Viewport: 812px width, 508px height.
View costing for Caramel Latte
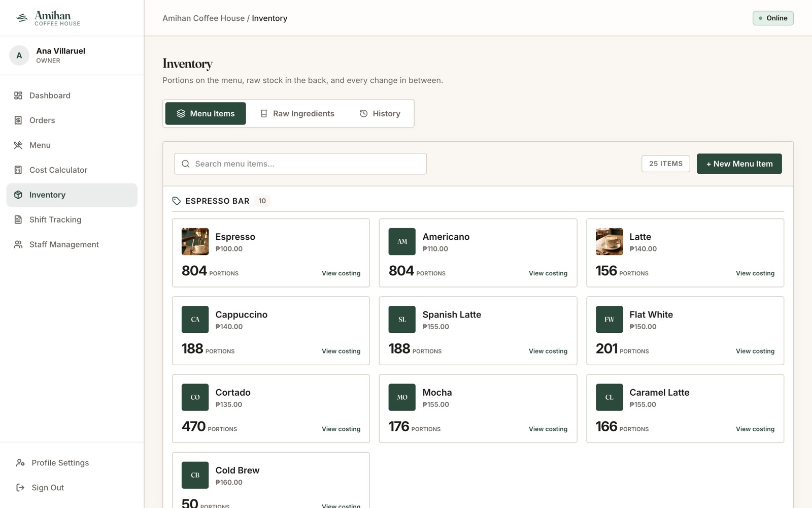[x=755, y=429]
